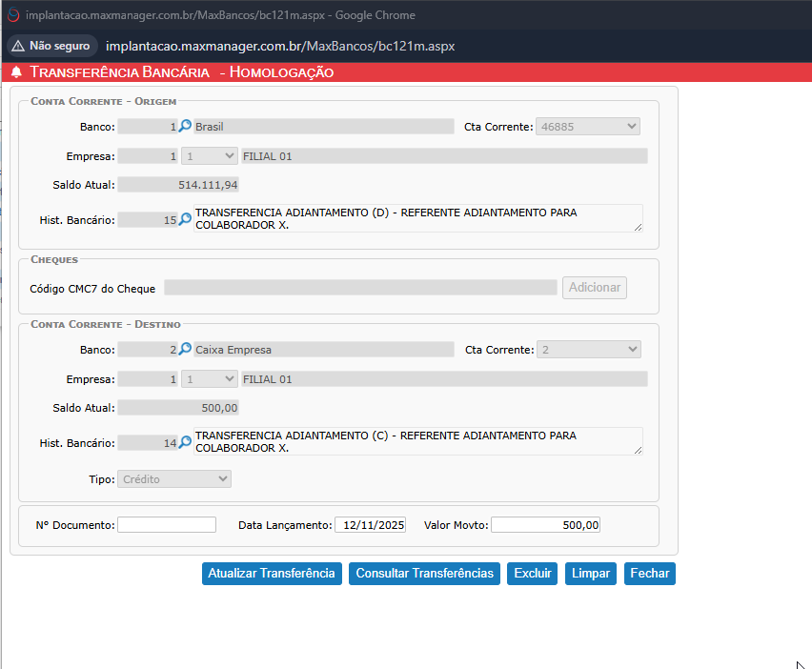Image resolution: width=812 pixels, height=669 pixels.
Task: Open the destination Empresa dropdown
Action: (209, 379)
